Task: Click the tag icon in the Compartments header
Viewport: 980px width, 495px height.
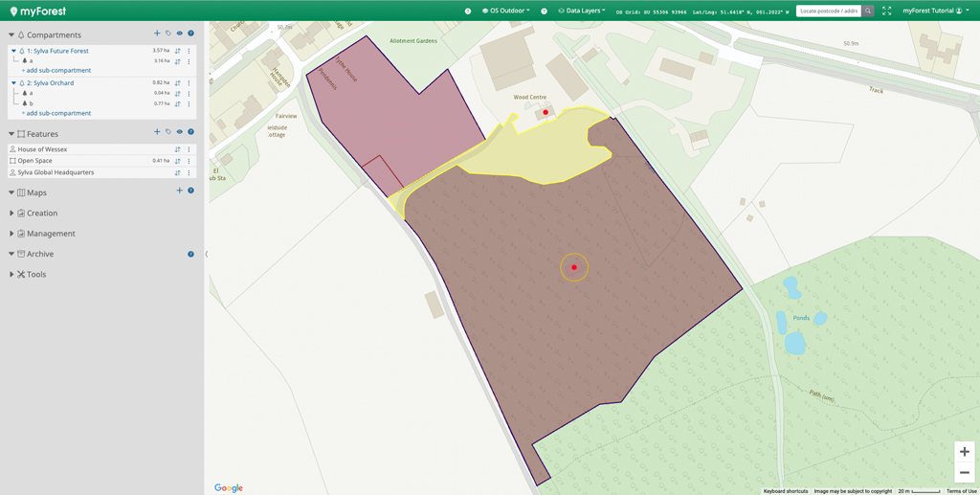Action: click(168, 34)
